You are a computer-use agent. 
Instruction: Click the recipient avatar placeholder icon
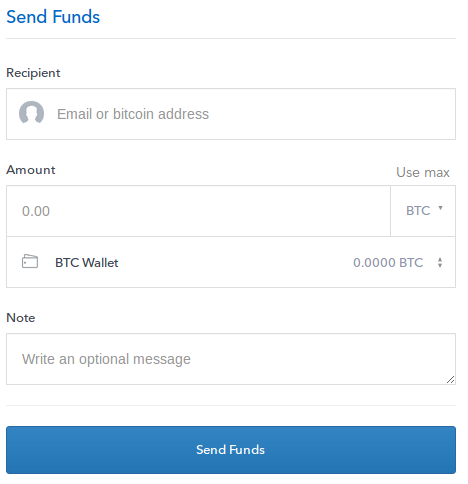coord(31,113)
